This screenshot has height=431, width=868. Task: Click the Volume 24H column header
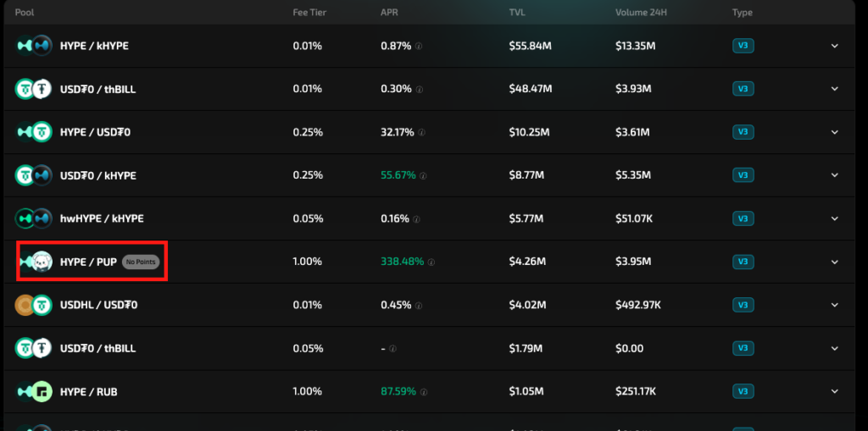[x=641, y=13]
